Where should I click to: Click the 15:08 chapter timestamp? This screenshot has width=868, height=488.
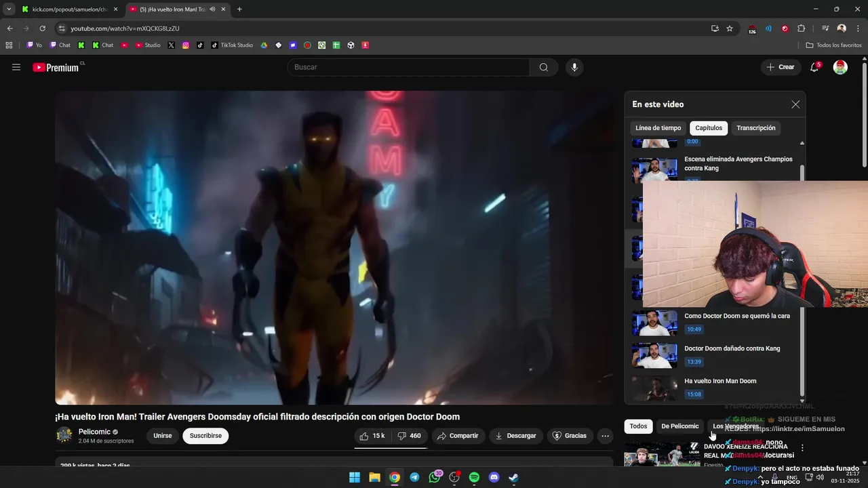coord(694,394)
